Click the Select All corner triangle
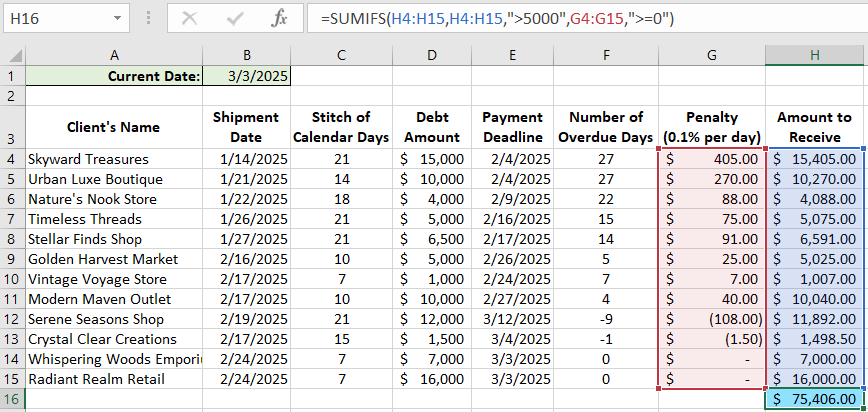The width and height of the screenshot is (868, 412). (x=11, y=55)
